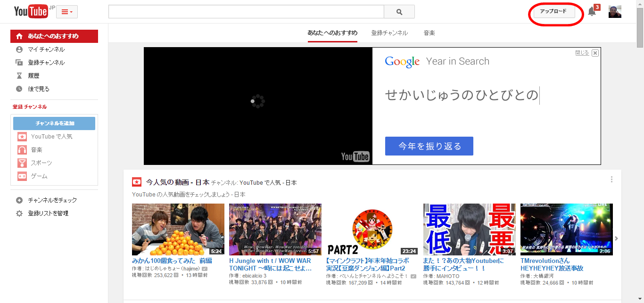
Task: Click the また！？あの大物Youtuber title
Action: (463, 264)
